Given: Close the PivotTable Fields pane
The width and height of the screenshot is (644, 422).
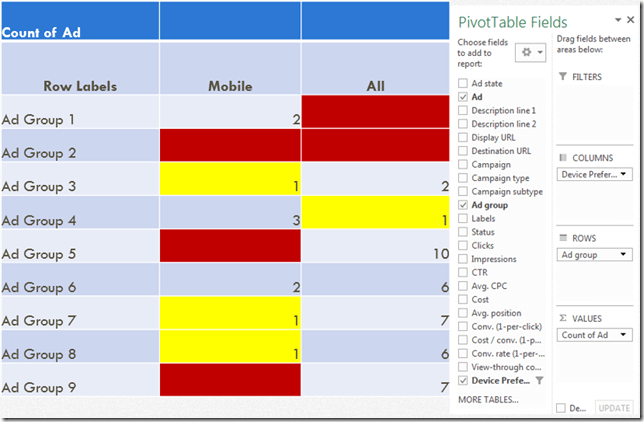Looking at the screenshot, I should coord(629,20).
